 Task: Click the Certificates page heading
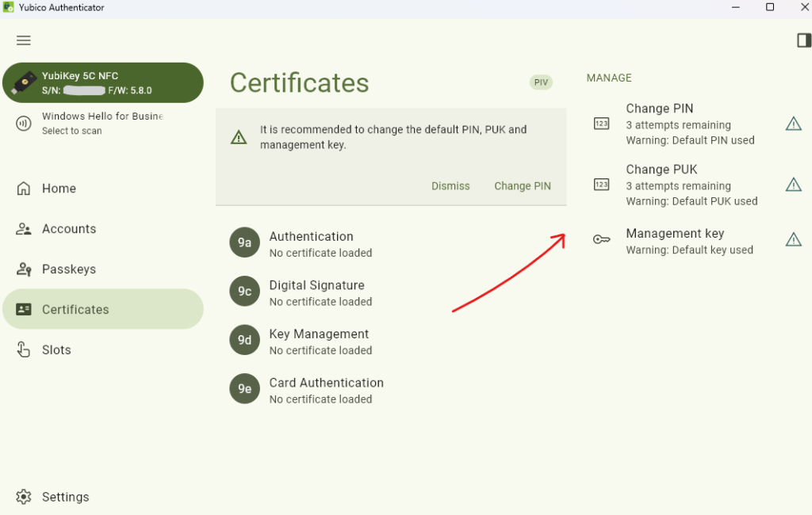[x=299, y=83]
